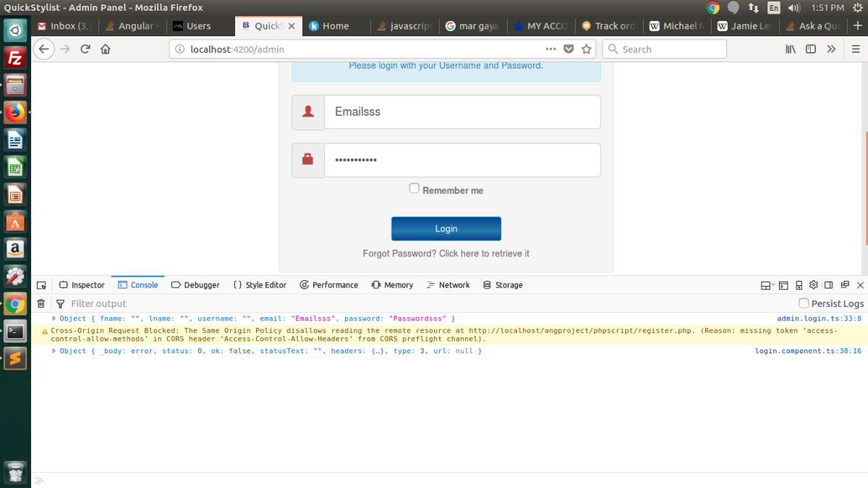Open admin.login.ts:33:8 source link

(819, 319)
